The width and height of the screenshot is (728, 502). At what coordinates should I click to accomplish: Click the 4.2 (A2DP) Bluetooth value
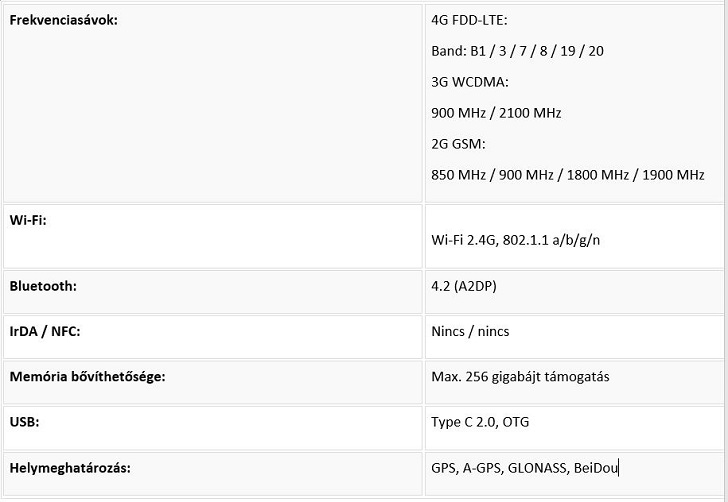(464, 286)
